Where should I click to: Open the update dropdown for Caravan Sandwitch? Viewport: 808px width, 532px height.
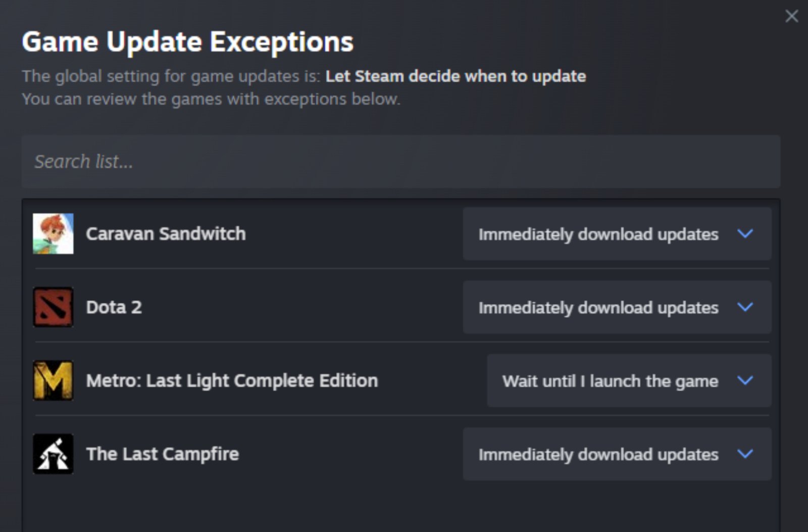(x=616, y=234)
